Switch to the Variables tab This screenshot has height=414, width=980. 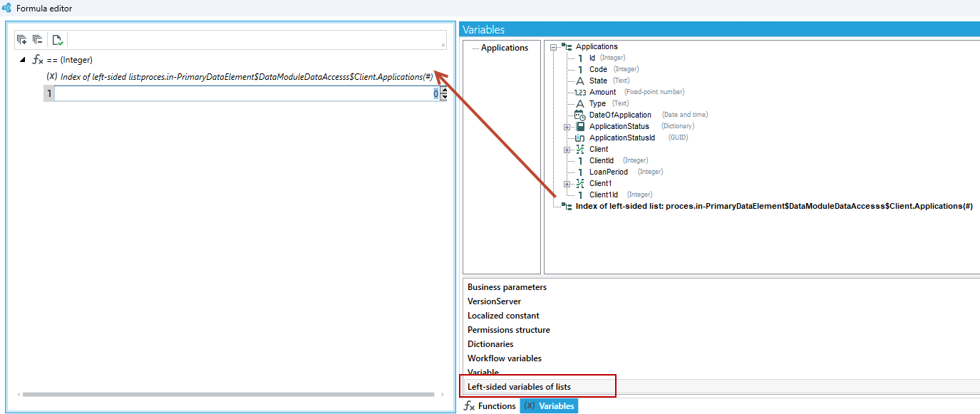coord(548,406)
